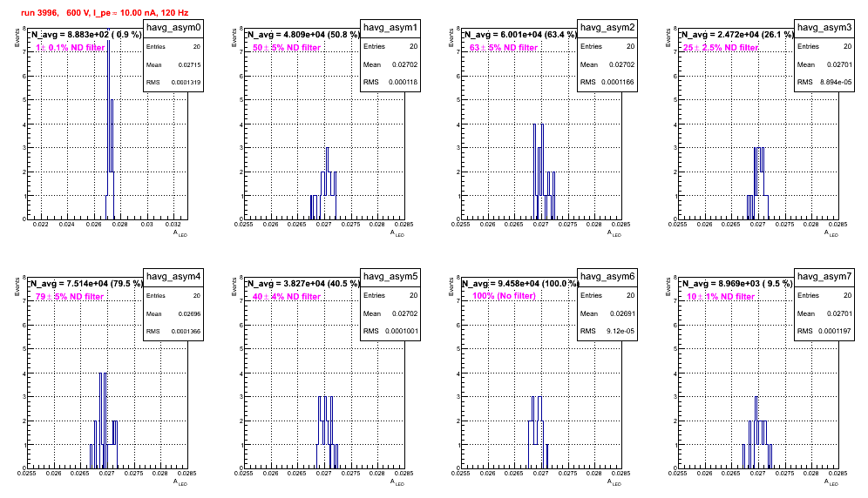This screenshot has width=868, height=498.
Task: Click the 1± 0.1% ND filter label
Action: [x=71, y=48]
